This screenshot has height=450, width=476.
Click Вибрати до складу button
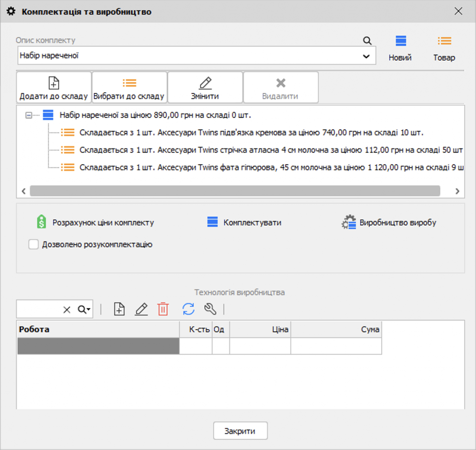129,88
